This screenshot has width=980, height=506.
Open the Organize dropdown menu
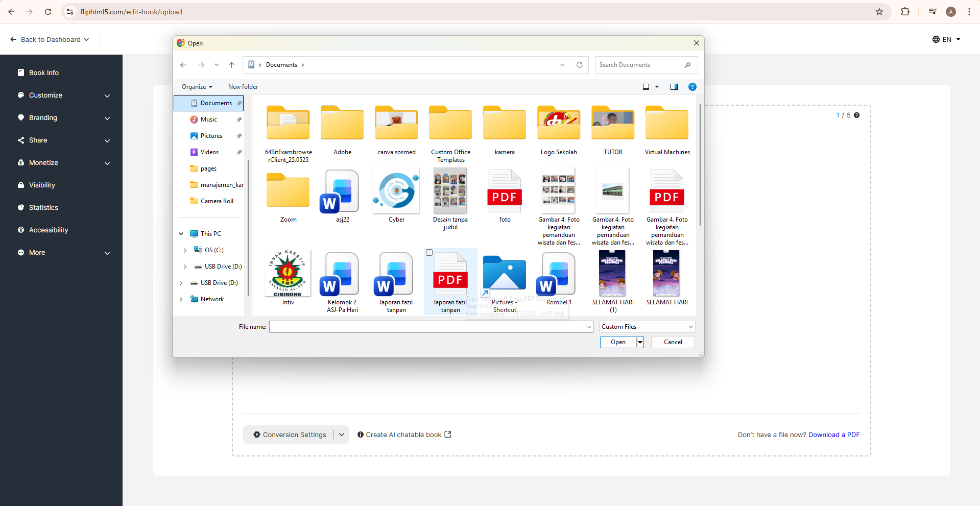pos(197,87)
